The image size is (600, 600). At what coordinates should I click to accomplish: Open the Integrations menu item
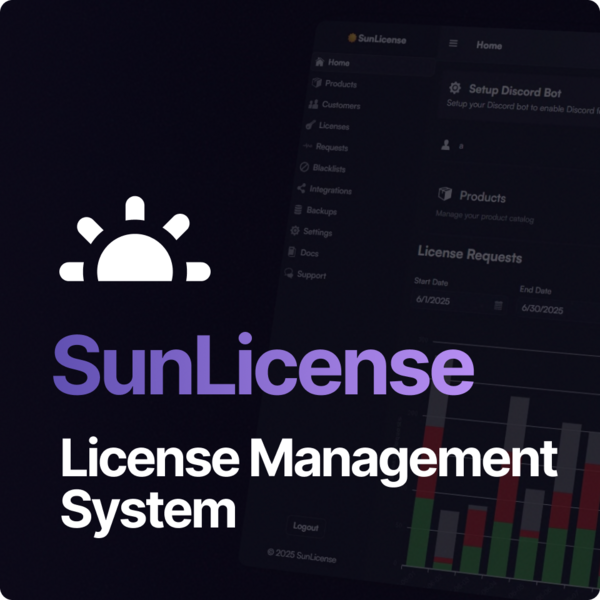[324, 189]
